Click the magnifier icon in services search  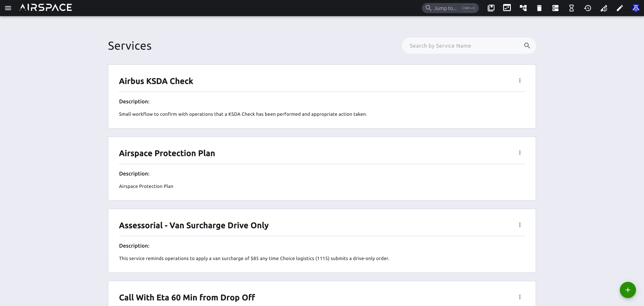click(x=527, y=45)
